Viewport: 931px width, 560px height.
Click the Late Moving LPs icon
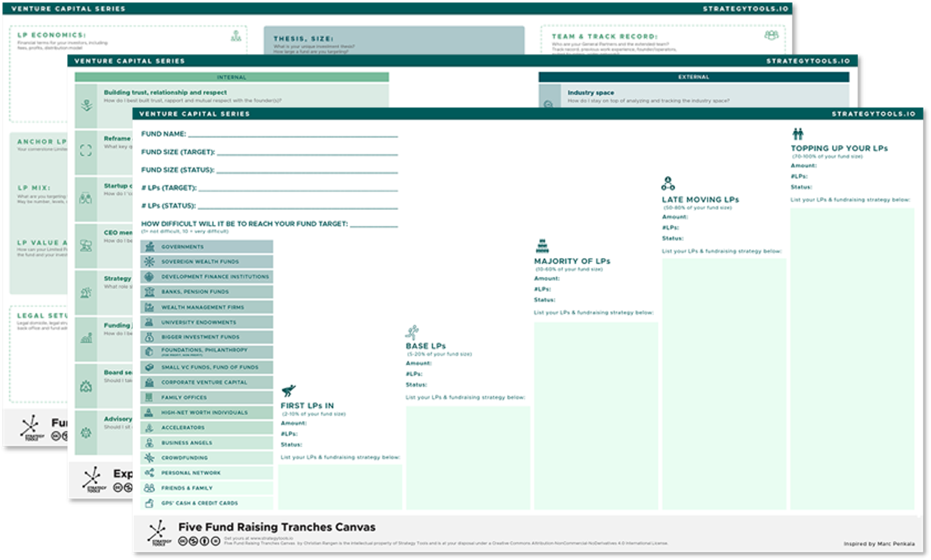[x=668, y=184]
